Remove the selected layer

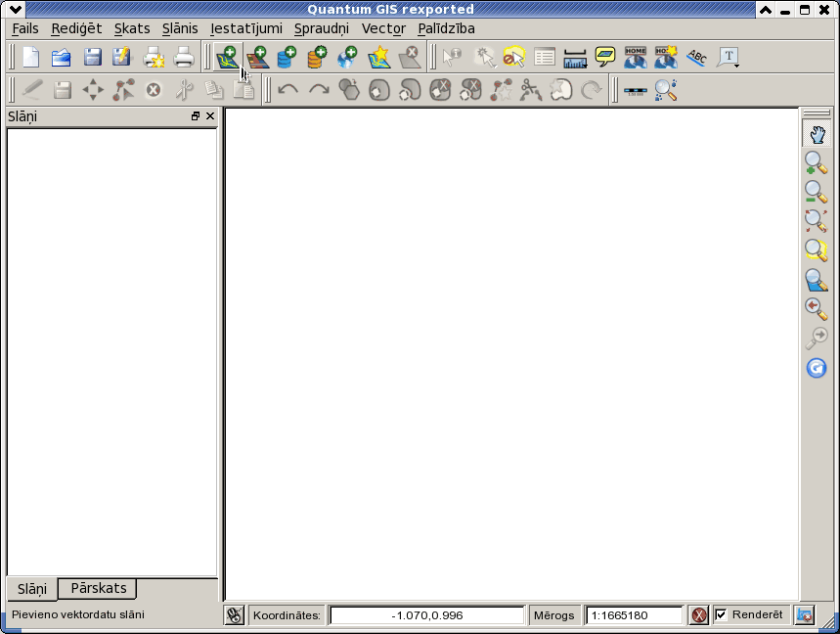tap(410, 57)
